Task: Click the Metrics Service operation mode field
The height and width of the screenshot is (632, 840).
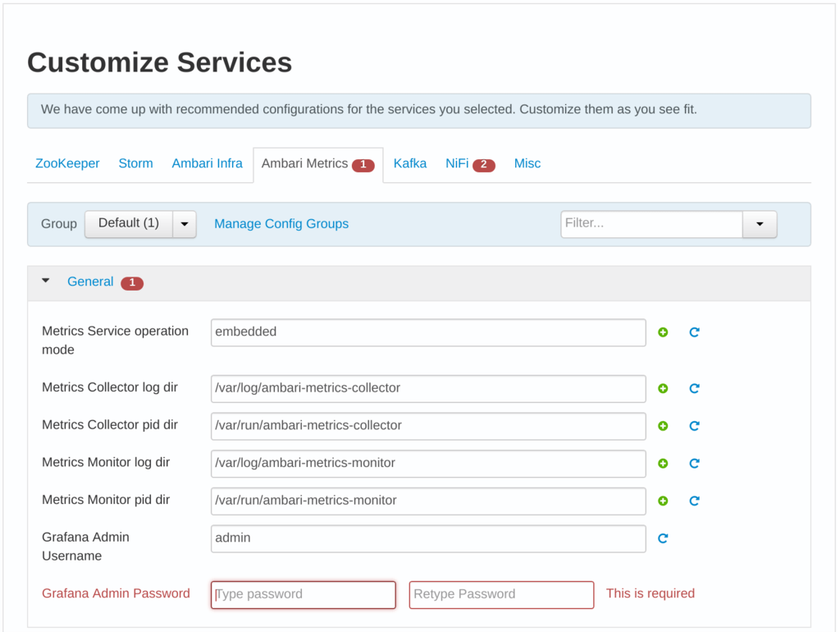Action: pyautogui.click(x=428, y=332)
